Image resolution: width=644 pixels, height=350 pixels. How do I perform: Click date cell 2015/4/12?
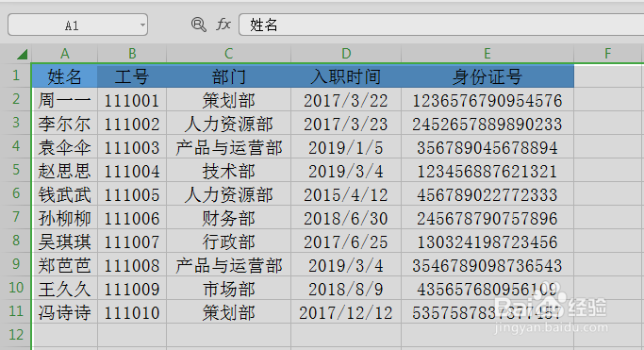pyautogui.click(x=346, y=194)
